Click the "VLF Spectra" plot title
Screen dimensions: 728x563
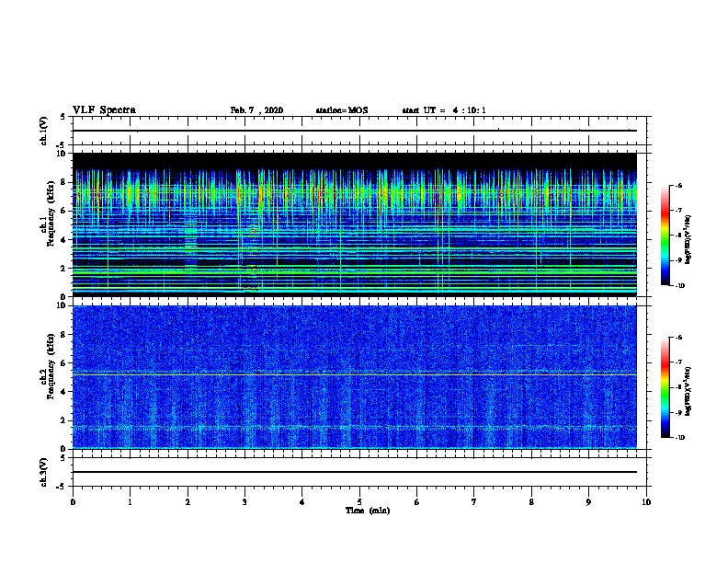104,110
